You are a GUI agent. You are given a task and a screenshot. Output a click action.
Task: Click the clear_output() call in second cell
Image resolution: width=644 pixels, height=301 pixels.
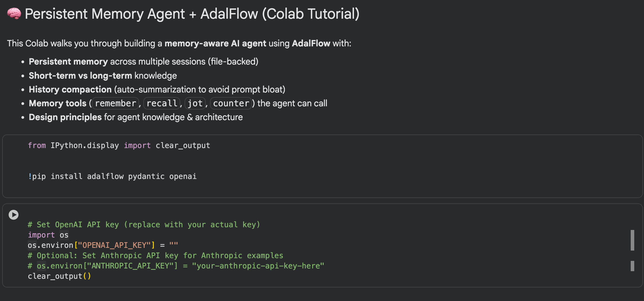(59, 276)
